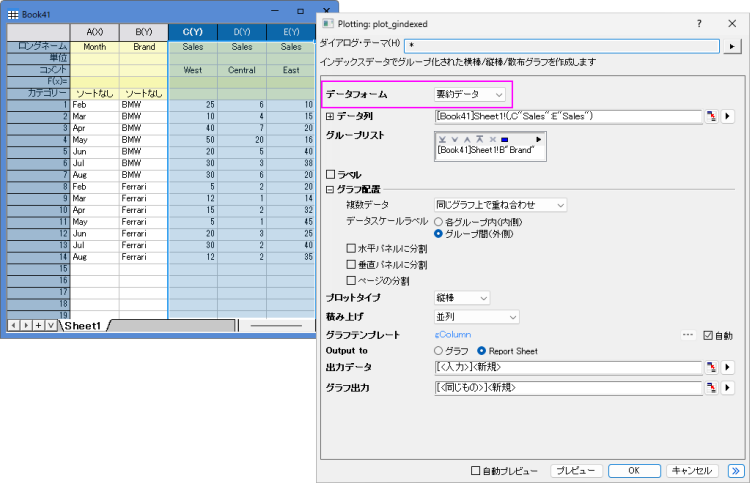Browse graph templates with ellipsis button
This screenshot has width=750, height=483.
[688, 335]
